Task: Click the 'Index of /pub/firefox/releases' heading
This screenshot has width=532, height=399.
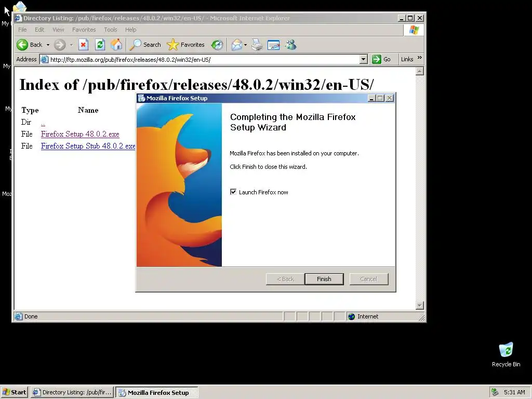Action: pyautogui.click(x=196, y=85)
